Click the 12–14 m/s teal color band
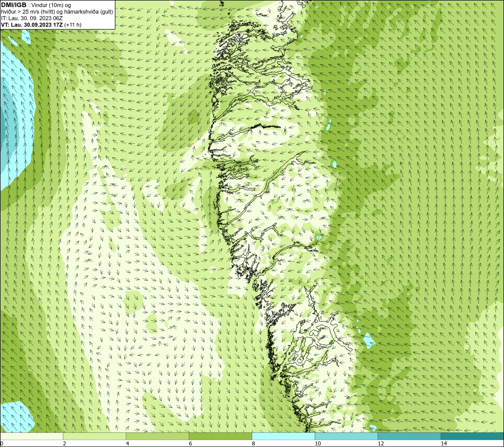This screenshot has width=504, height=447. tap(409, 436)
